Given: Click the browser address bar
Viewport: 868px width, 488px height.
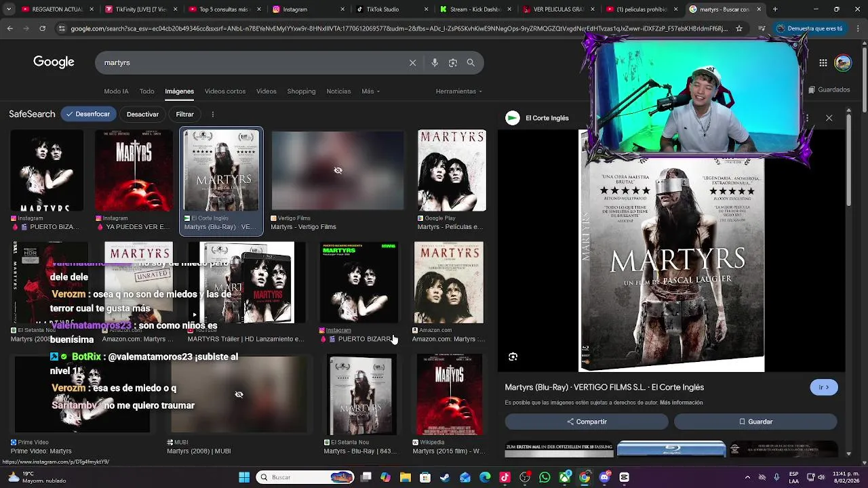Looking at the screenshot, I should [x=397, y=28].
